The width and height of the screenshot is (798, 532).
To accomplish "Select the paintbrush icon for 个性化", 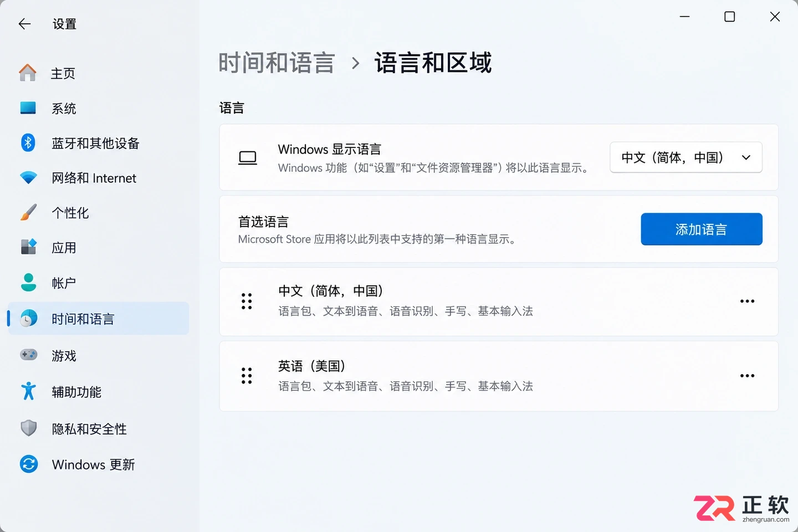I will [x=28, y=212].
